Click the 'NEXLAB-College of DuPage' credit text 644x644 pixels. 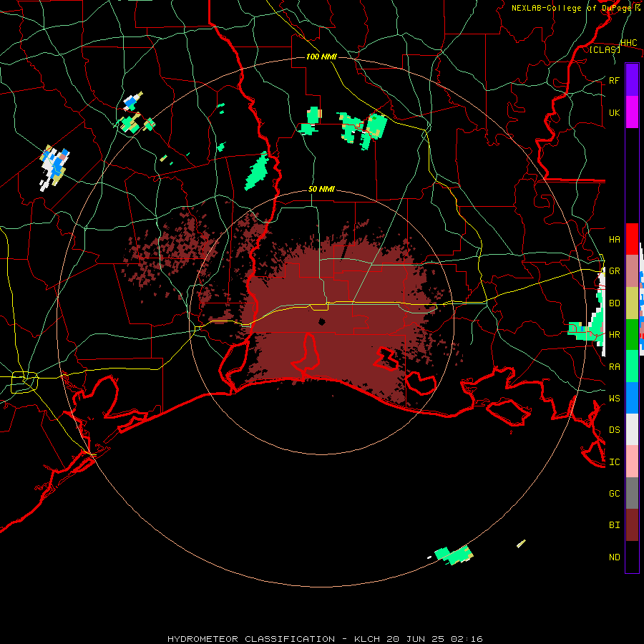tap(572, 8)
